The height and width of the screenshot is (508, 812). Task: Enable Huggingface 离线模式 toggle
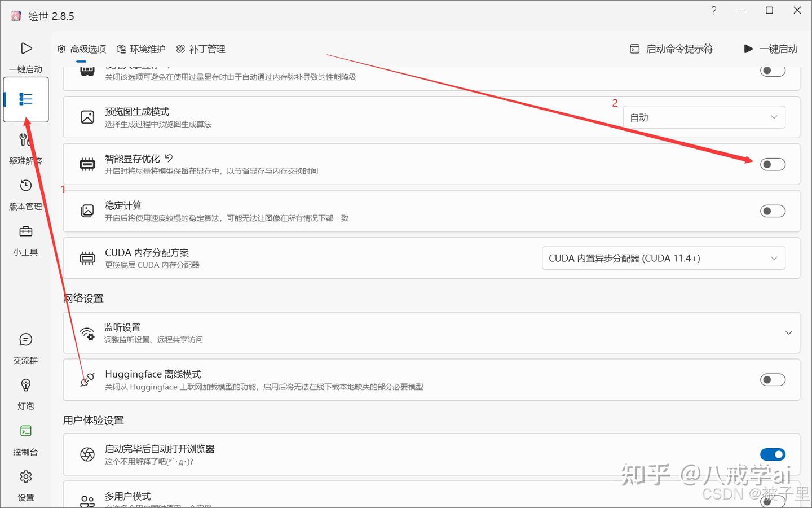click(773, 380)
